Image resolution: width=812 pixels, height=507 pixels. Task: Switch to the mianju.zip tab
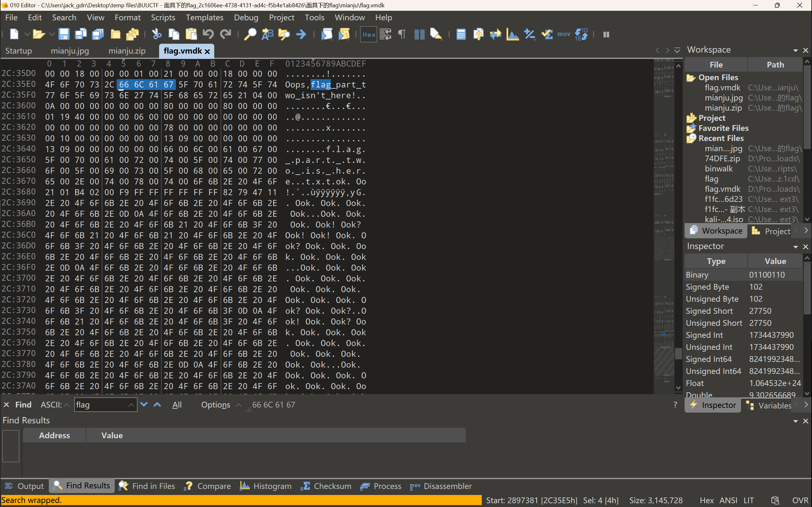(x=127, y=51)
